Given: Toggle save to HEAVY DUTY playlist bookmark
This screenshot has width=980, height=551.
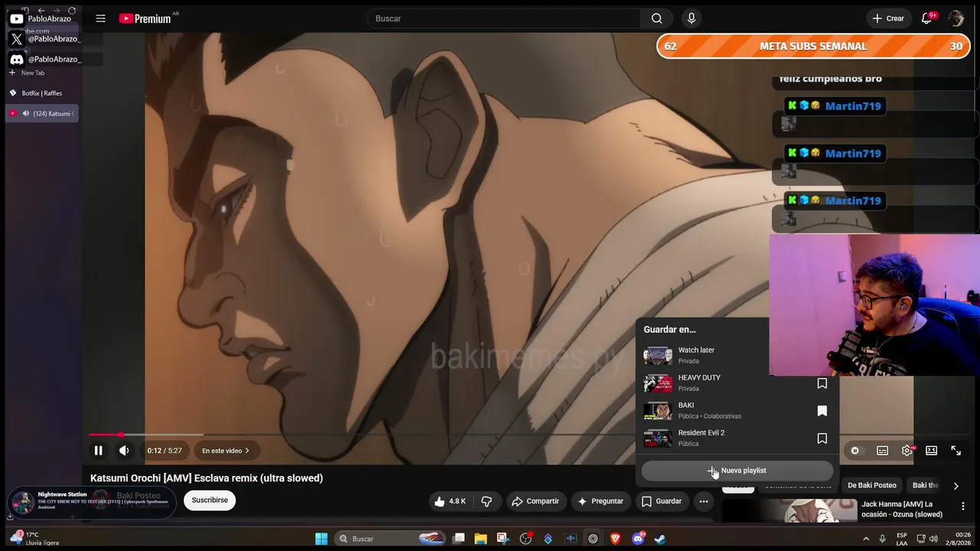Looking at the screenshot, I should pos(822,383).
